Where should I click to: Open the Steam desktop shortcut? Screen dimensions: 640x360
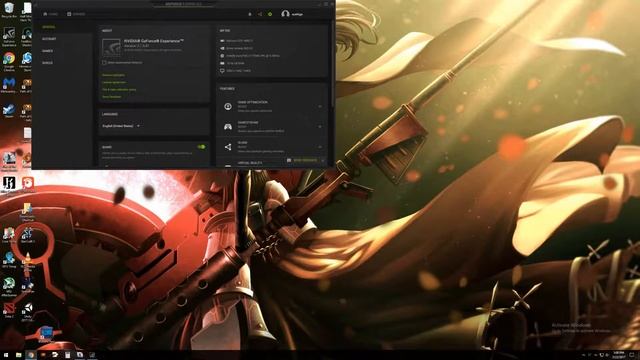tap(9, 111)
